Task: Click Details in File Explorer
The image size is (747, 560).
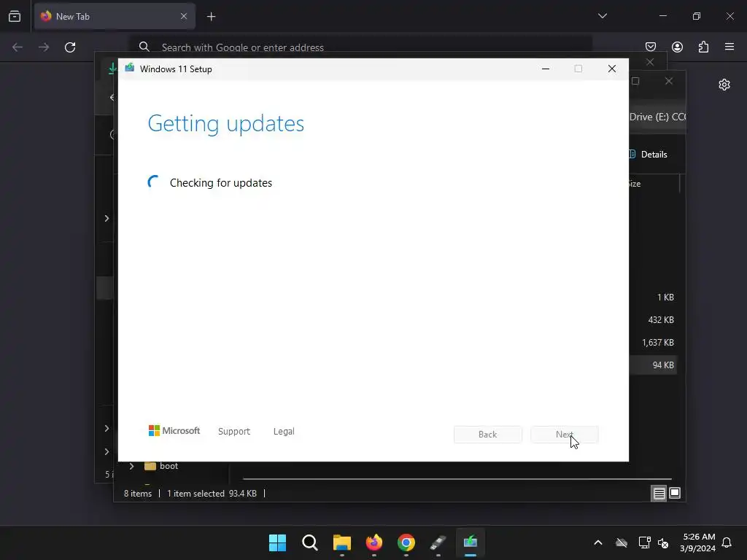Action: pos(649,155)
